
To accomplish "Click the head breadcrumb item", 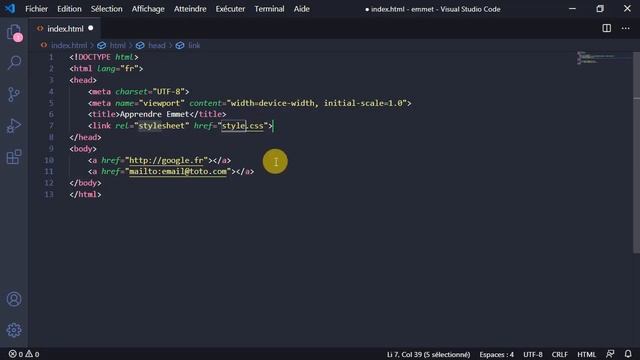I will point(157,45).
